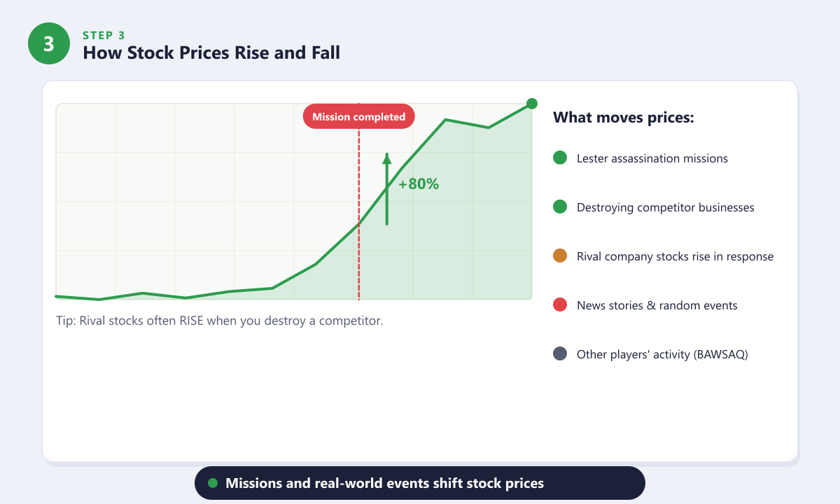
Task: Select the News stories & random events text
Action: pyautogui.click(x=657, y=305)
